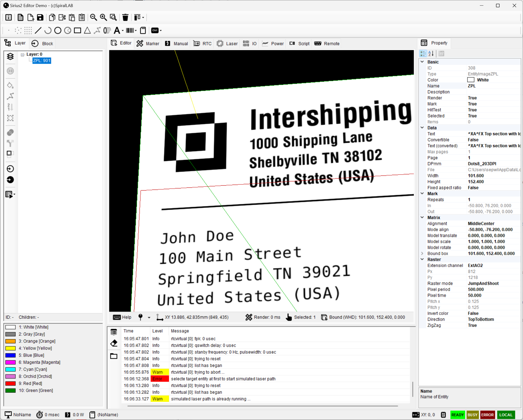Image resolution: width=523 pixels, height=420 pixels.
Task: Toggle the ZigZag property value True
Action: pyautogui.click(x=493, y=326)
